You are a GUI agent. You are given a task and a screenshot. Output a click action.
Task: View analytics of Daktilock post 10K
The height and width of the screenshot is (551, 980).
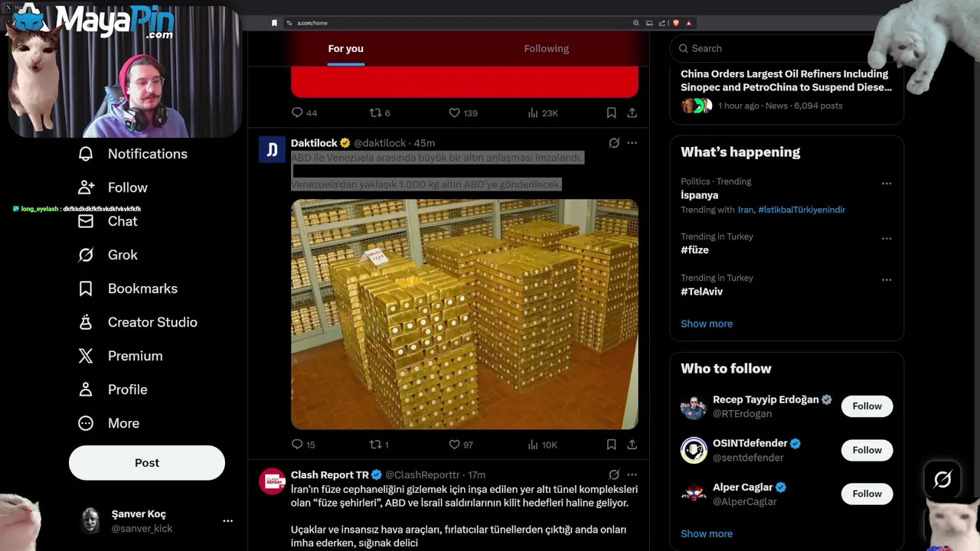point(543,445)
